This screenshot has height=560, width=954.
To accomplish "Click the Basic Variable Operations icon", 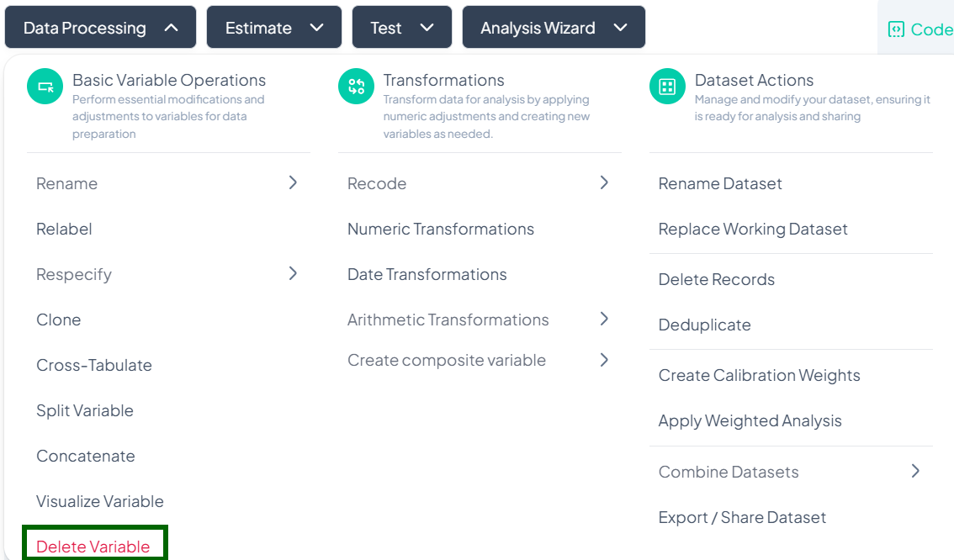I will click(x=45, y=87).
